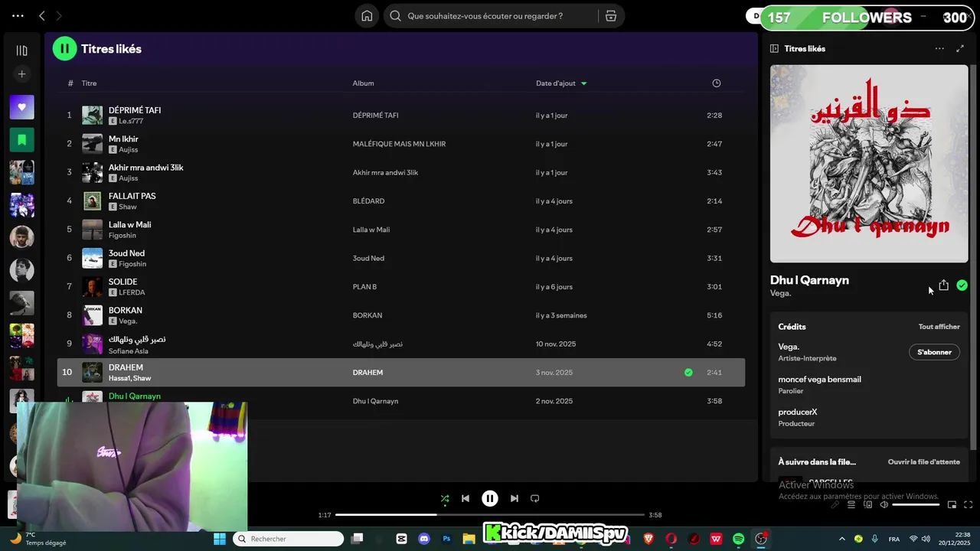This screenshot has width=980, height=551.
Task: Select the Lalla w Mali track
Action: pos(129,225)
